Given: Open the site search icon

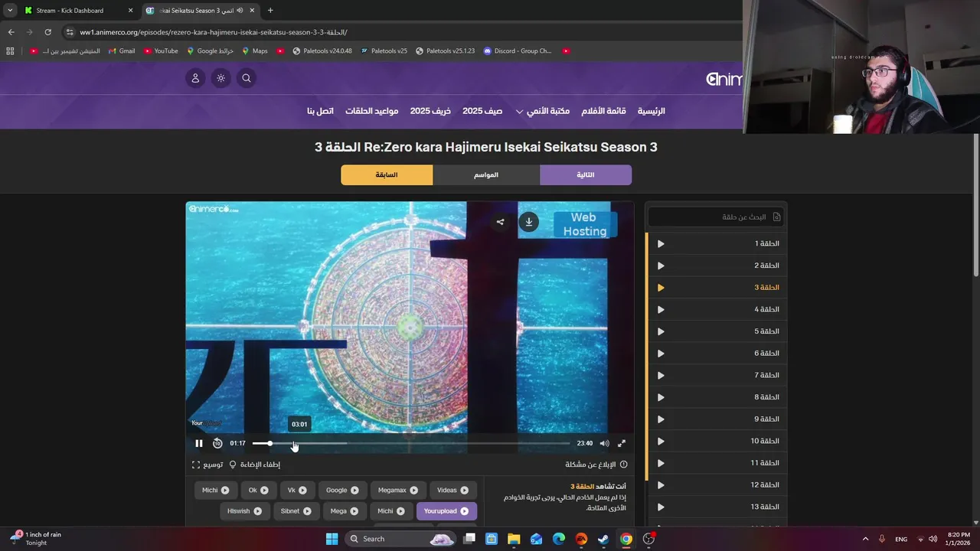Looking at the screenshot, I should click(x=247, y=78).
